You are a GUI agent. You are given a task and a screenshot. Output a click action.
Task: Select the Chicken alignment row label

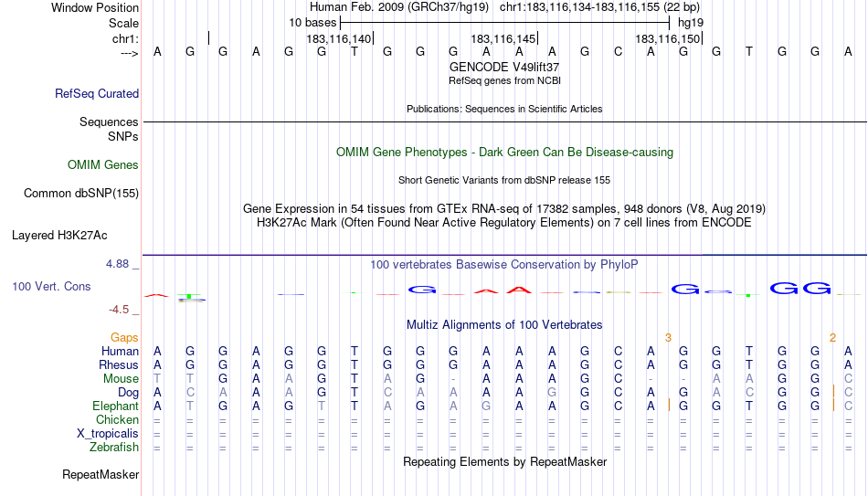117,419
